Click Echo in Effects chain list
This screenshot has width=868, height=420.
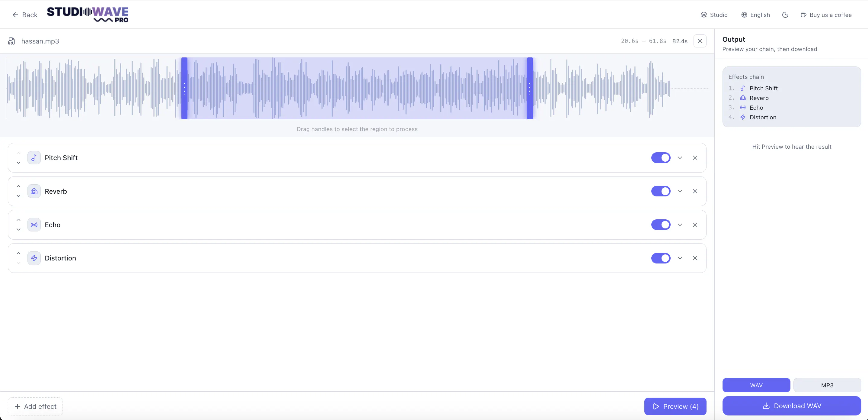pyautogui.click(x=756, y=108)
